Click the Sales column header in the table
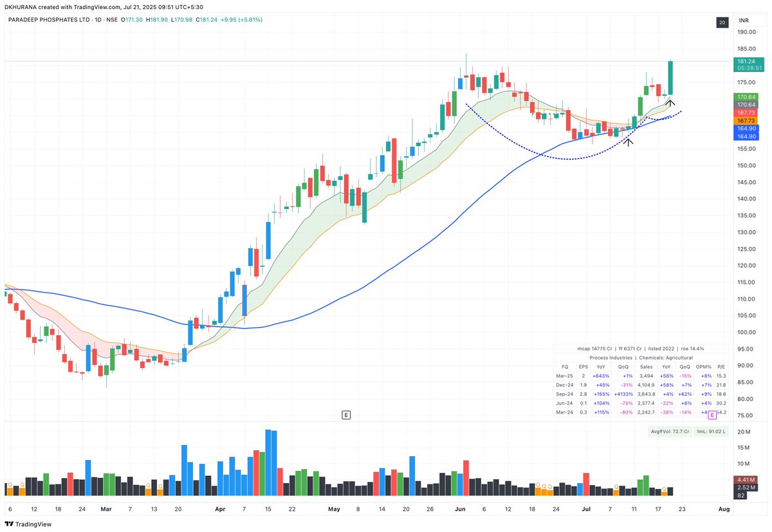The image size is (772, 532). tap(646, 367)
